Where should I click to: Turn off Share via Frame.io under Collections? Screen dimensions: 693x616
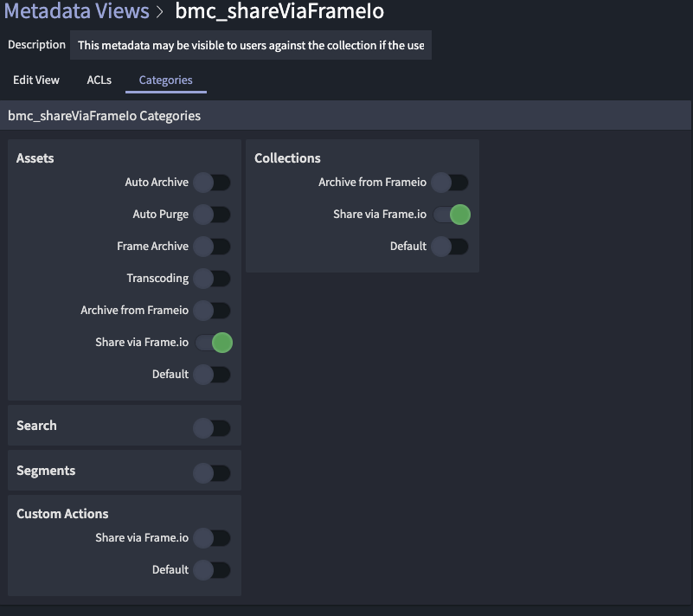(452, 215)
